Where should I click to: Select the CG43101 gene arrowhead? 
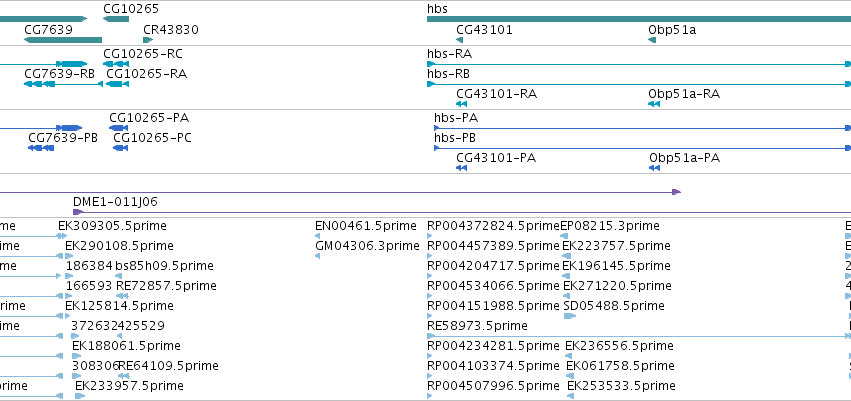tap(460, 40)
